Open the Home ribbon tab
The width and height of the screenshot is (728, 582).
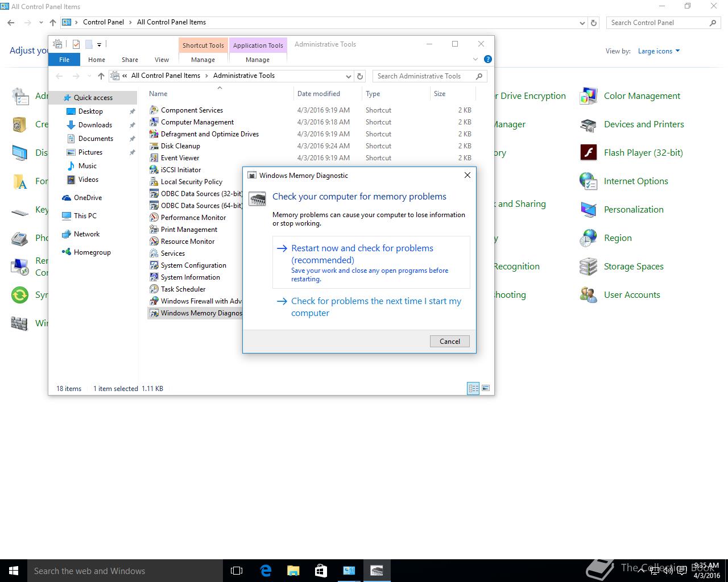coord(97,60)
